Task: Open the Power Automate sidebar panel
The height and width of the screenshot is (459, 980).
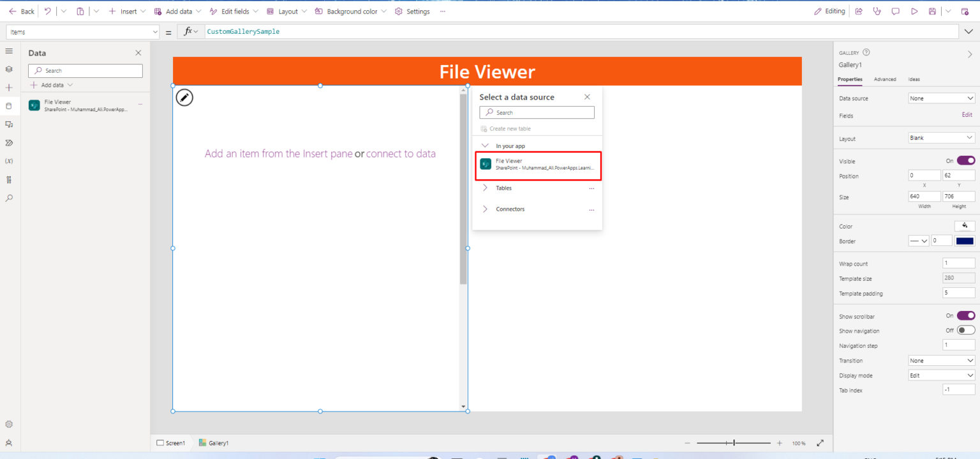Action: click(x=9, y=142)
